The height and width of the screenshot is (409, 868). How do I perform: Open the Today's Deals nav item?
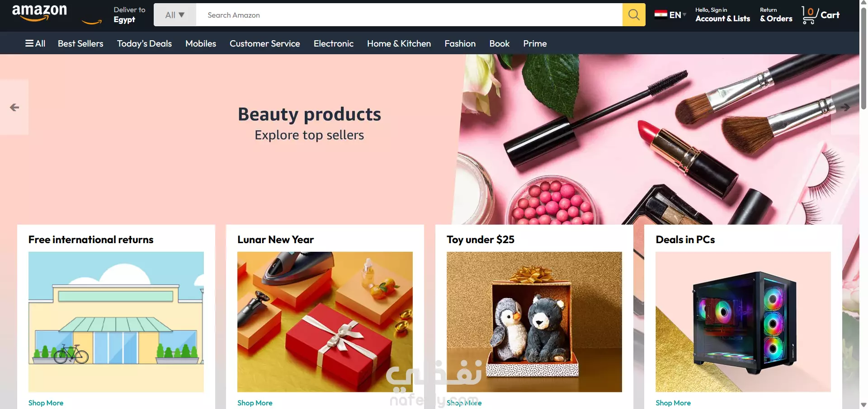144,43
